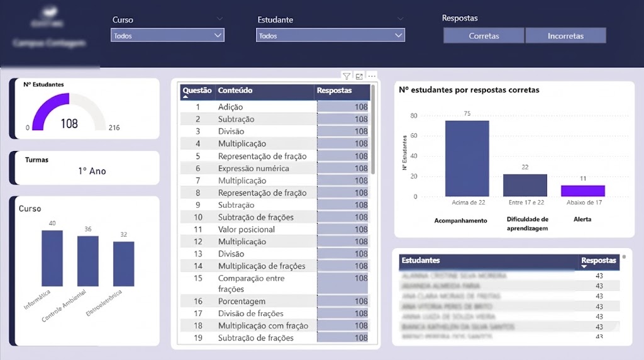Select the Informática bar in Curso chart

point(52,258)
